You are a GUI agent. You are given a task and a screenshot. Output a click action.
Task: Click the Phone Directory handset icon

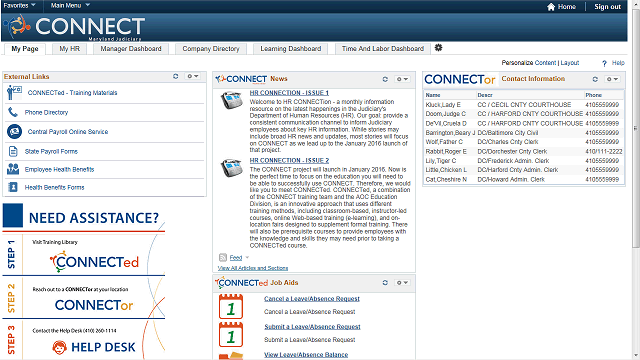pyautogui.click(x=13, y=112)
